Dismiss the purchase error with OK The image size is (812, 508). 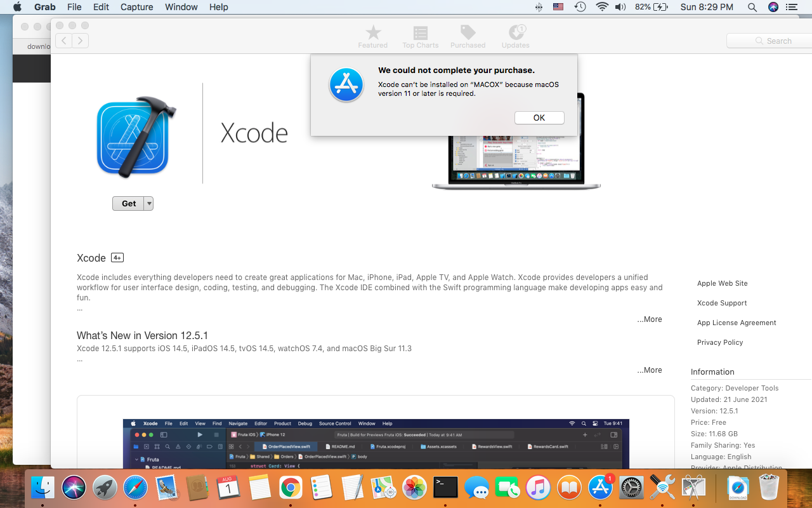539,117
